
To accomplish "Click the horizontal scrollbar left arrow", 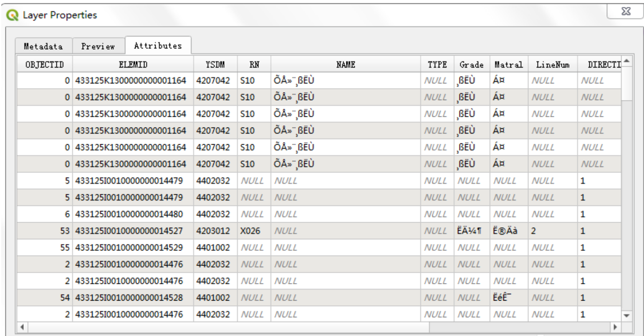I will click(21, 326).
